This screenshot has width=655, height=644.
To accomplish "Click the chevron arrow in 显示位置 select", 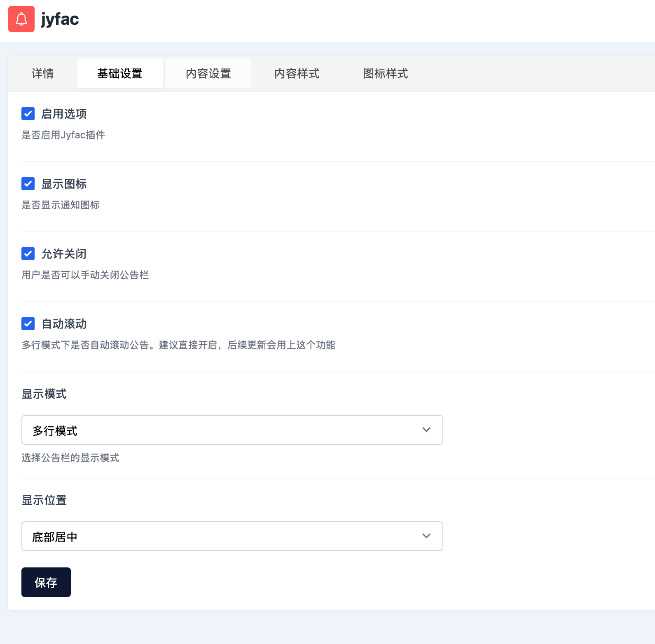I will click(426, 536).
